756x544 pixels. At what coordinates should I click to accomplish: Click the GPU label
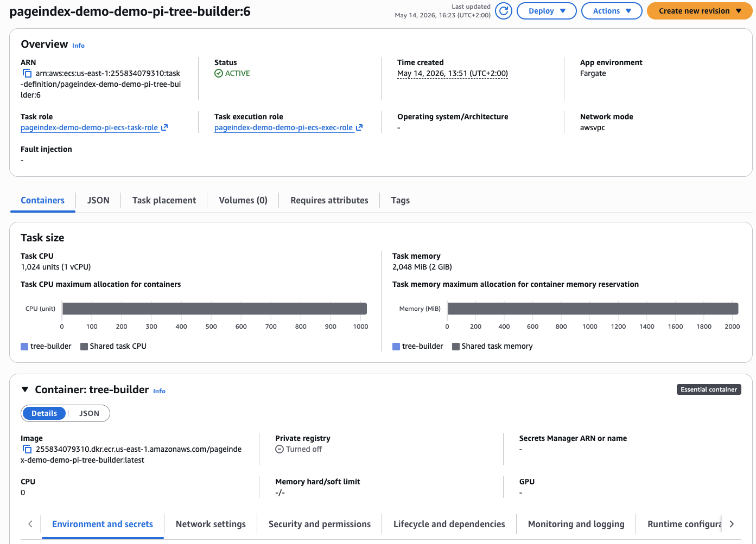pyautogui.click(x=527, y=482)
